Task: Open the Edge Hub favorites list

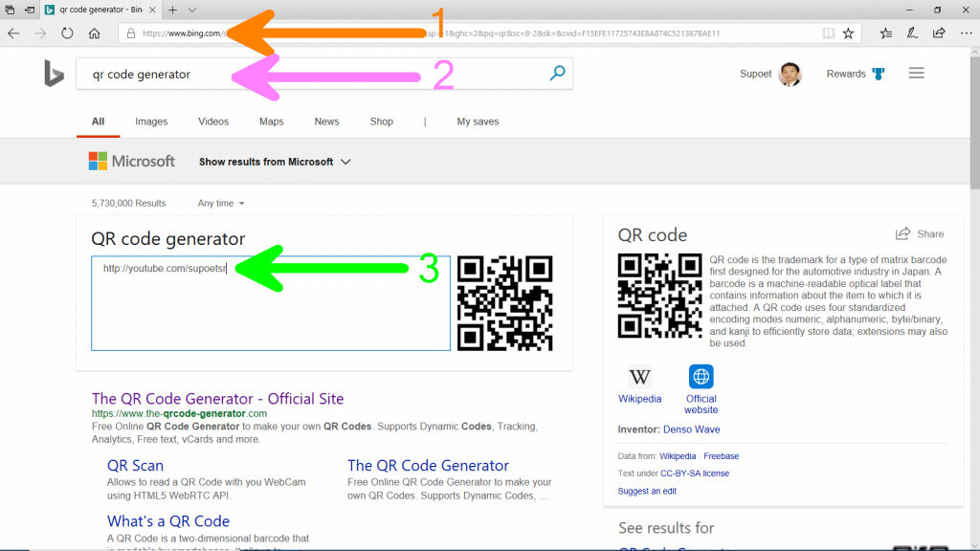Action: [x=886, y=33]
